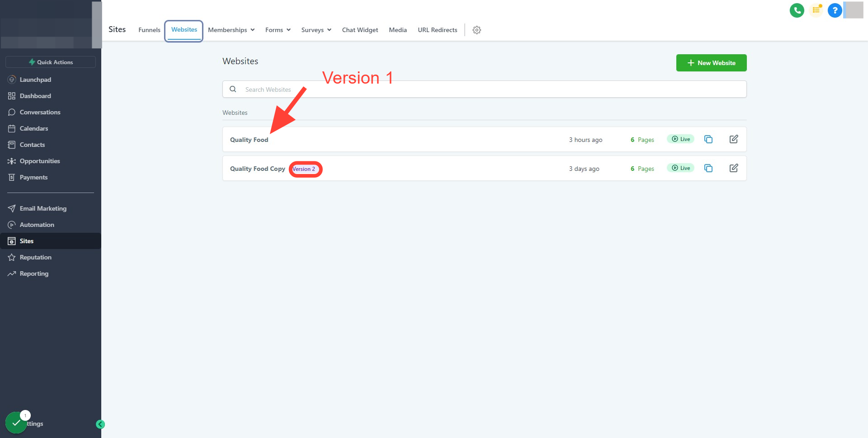Expand the Forms dropdown
This screenshot has width=868, height=438.
pyautogui.click(x=278, y=30)
